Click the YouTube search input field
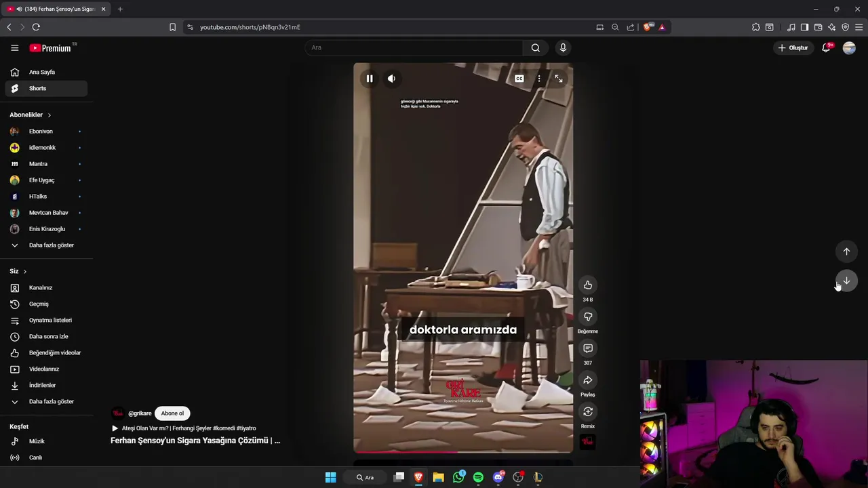Screen dimensions: 868x488 [414, 47]
